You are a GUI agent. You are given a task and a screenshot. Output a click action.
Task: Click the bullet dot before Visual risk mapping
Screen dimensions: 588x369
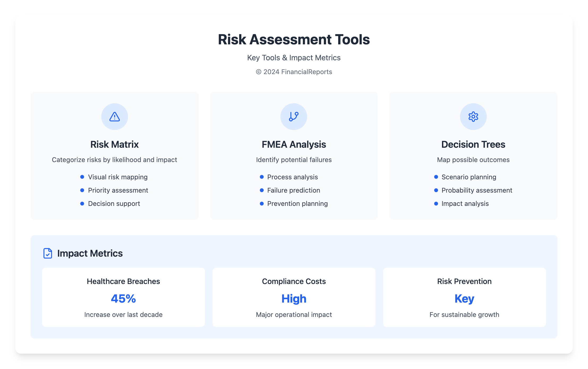click(x=82, y=177)
